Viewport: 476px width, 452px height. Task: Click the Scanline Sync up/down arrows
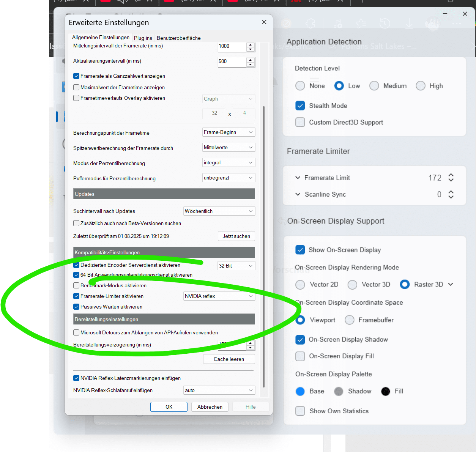click(x=451, y=194)
